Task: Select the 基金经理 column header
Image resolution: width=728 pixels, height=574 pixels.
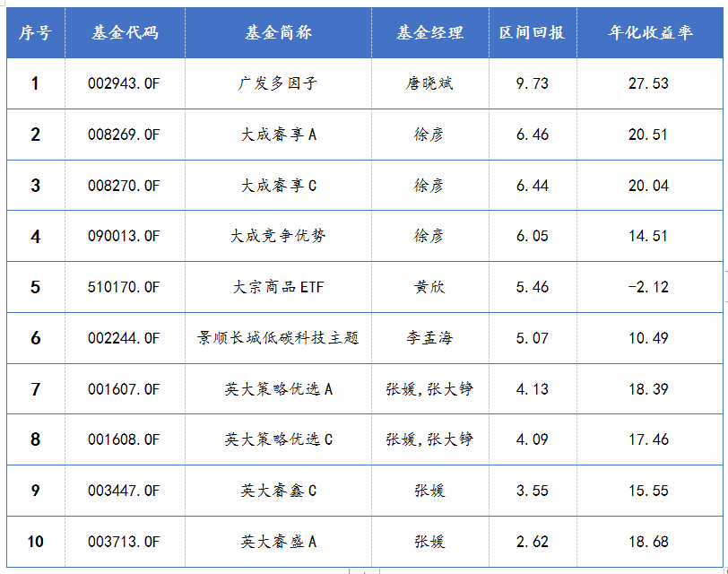Action: (428, 32)
